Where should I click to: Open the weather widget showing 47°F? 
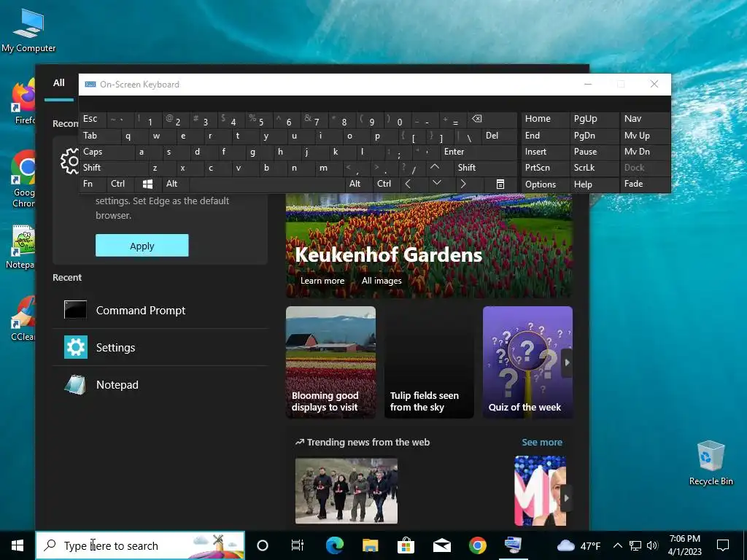[578, 545]
